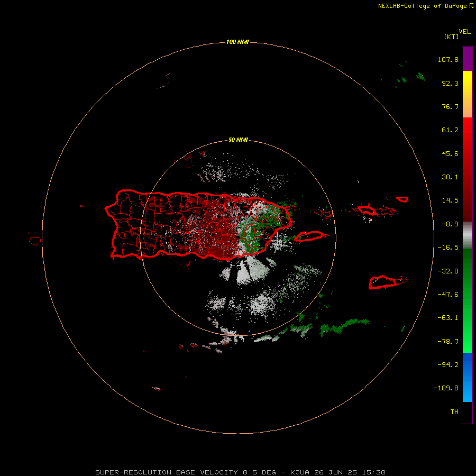The image size is (476, 476).
Task: Select the 107.8 legend value
Action: [x=448, y=59]
